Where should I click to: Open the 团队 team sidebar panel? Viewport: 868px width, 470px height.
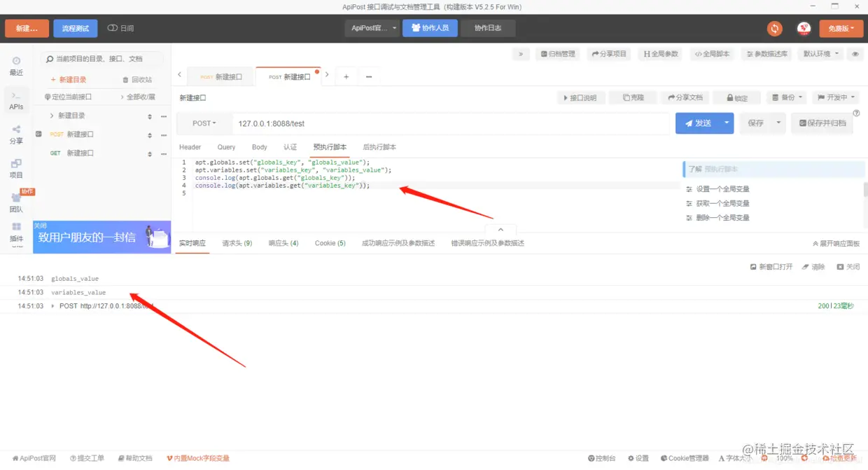(x=16, y=203)
